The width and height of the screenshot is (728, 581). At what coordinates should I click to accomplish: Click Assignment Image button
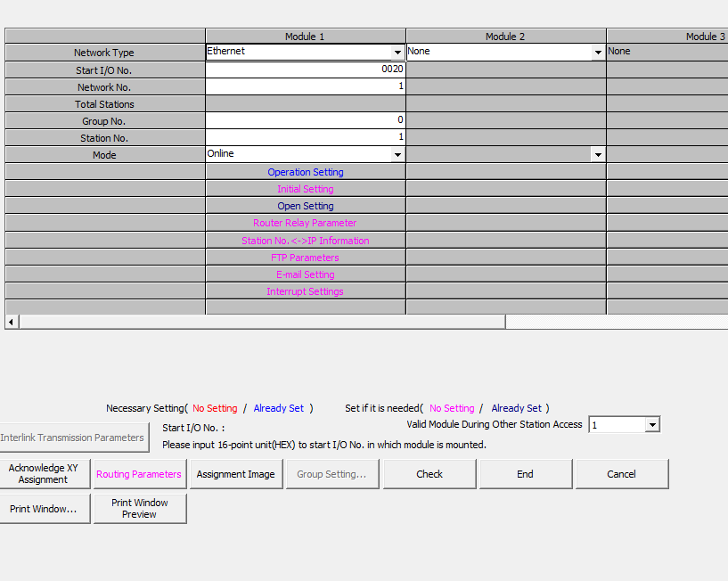(x=236, y=474)
